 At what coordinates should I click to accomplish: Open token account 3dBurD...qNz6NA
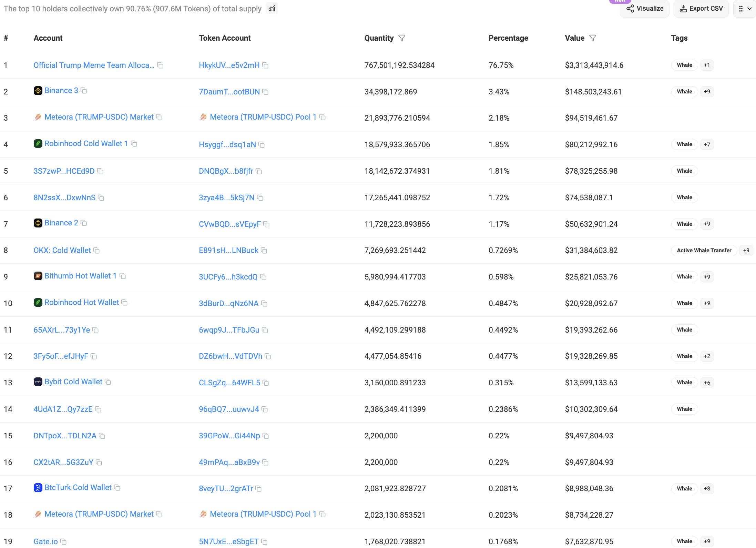point(228,304)
